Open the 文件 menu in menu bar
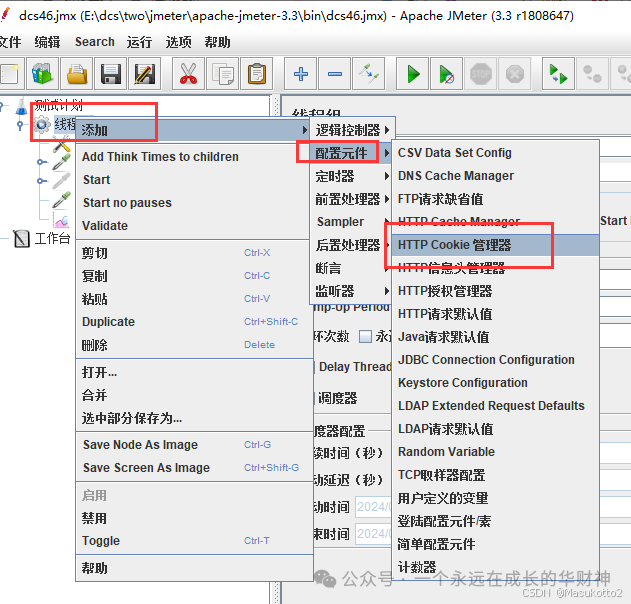Image resolution: width=631 pixels, height=604 pixels. tap(10, 42)
